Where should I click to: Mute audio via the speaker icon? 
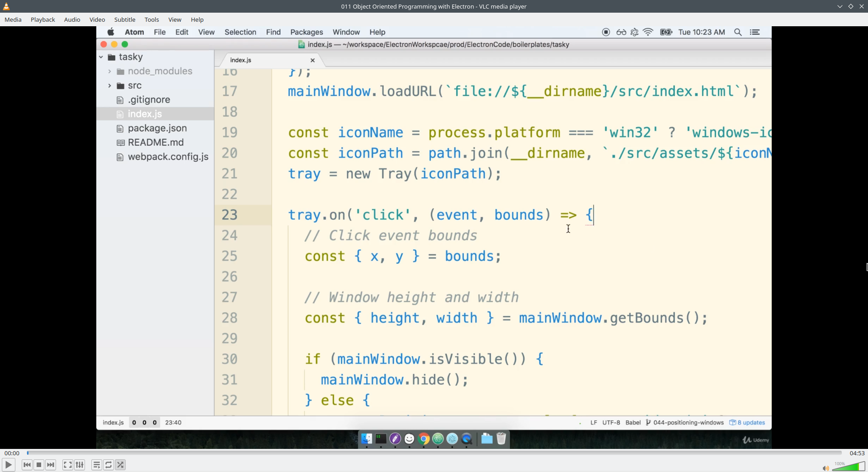pyautogui.click(x=826, y=468)
